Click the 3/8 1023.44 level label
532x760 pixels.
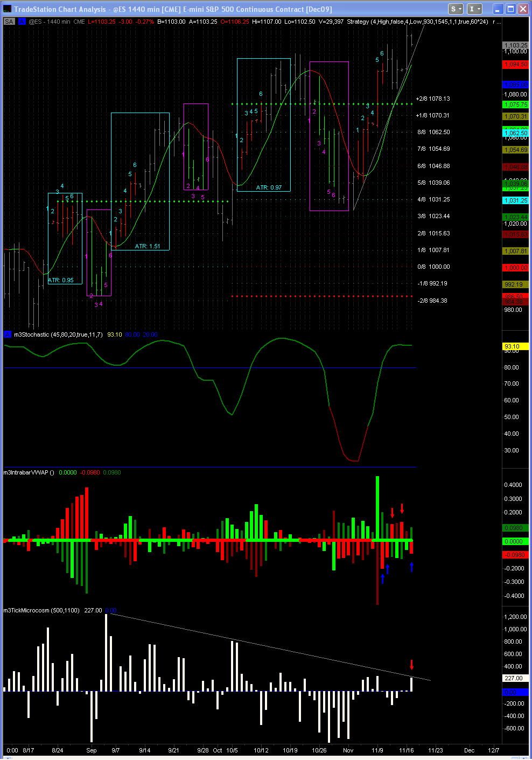click(x=434, y=216)
